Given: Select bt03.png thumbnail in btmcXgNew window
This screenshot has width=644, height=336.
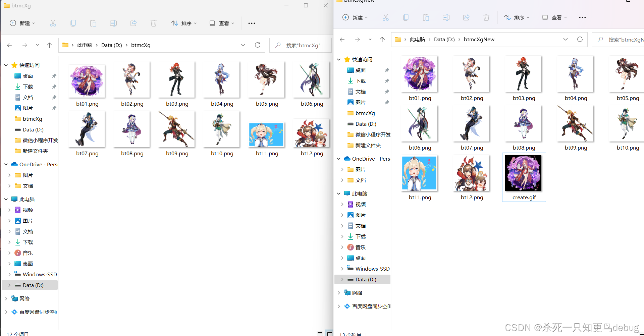Looking at the screenshot, I should point(524,74).
